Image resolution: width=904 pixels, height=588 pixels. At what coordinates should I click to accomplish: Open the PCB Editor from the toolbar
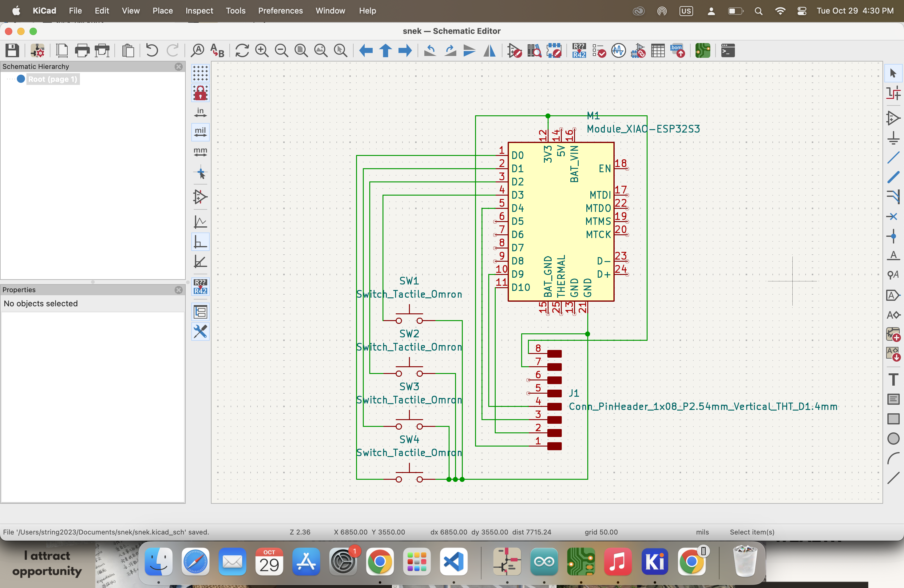click(703, 50)
